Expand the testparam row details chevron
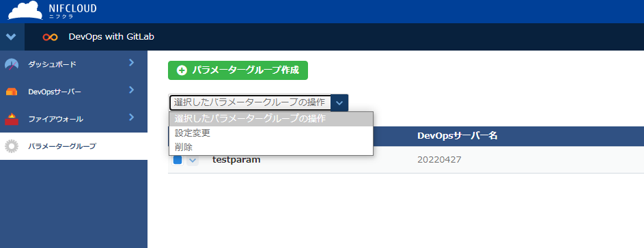The image size is (644, 248). (x=193, y=160)
